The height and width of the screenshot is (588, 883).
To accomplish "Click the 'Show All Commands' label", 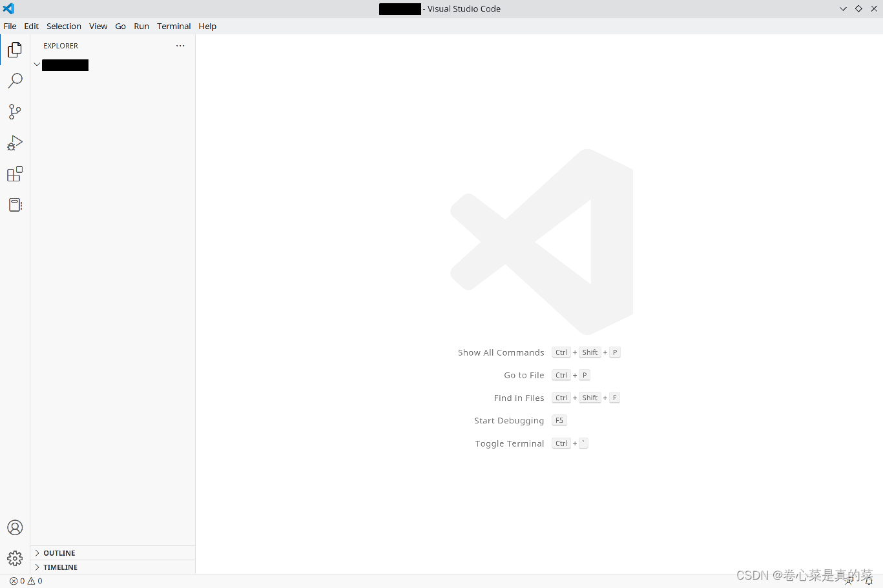I will 501,352.
